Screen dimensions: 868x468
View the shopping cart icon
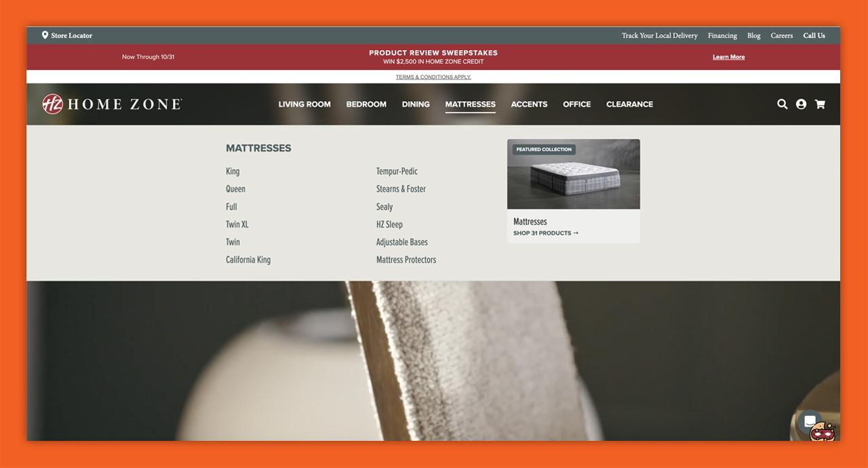[820, 104]
